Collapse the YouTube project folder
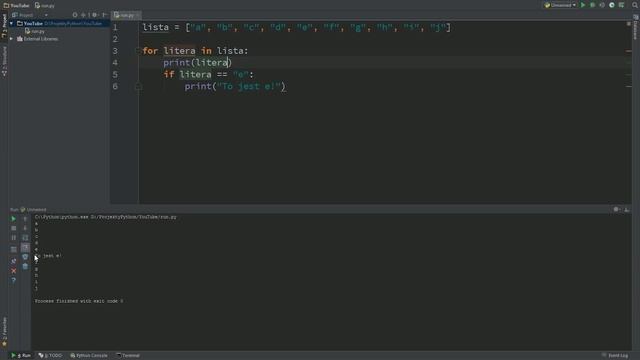This screenshot has height=360, width=640. pos(11,24)
